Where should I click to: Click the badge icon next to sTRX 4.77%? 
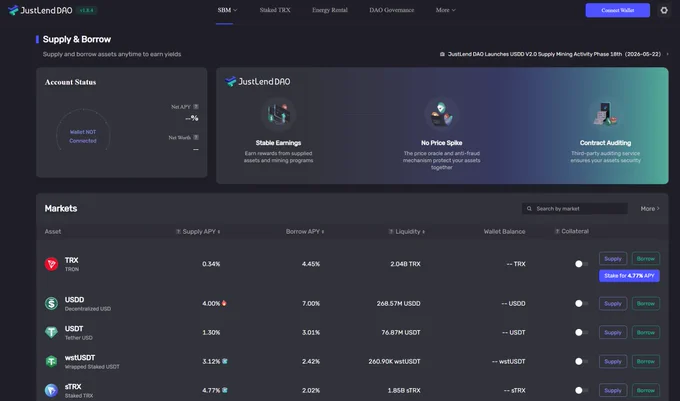pyautogui.click(x=225, y=390)
